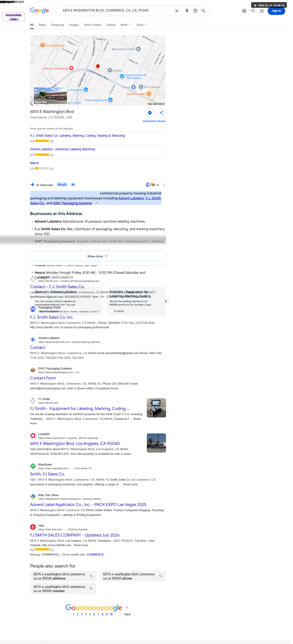
Task: Search '6815 e washington blvd commerce ca us 90040 phone'
Action: (x=133, y=576)
